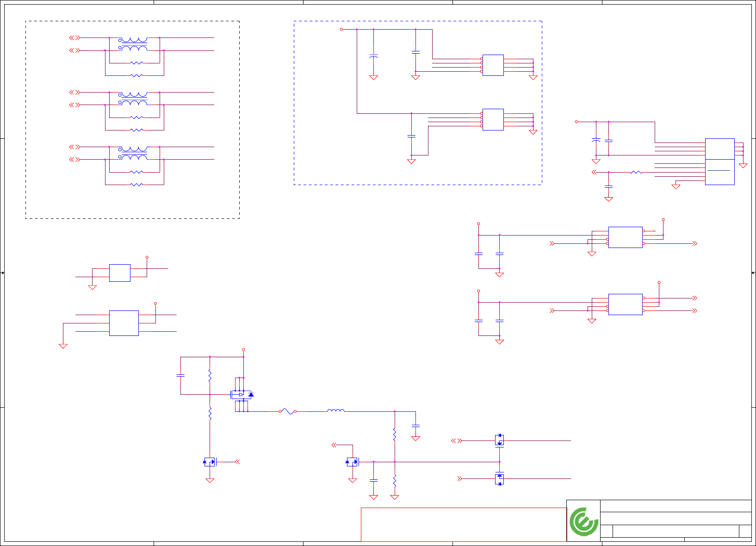The height and width of the screenshot is (546, 756).
Task: Select lower transistor switch on input line
Action: coord(500,478)
